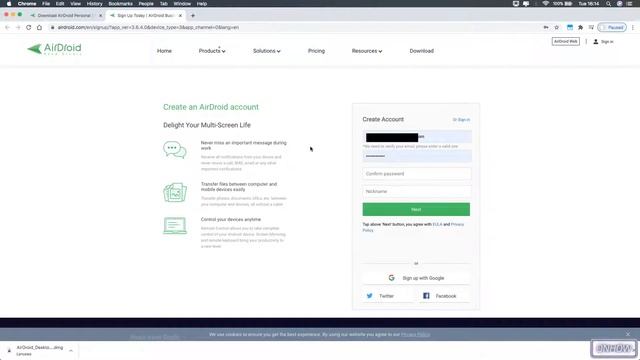Screen dimensions: 640x360
Task: Open the Chrome File menu
Action: (x=46, y=4)
